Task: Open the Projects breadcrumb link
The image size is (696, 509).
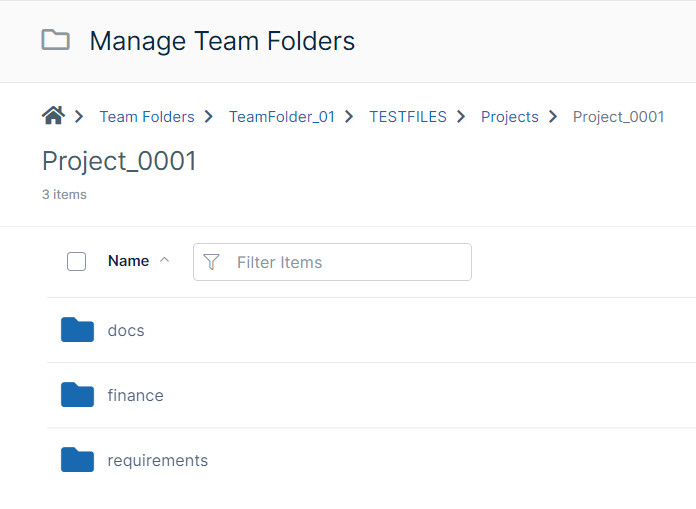Action: click(x=510, y=117)
